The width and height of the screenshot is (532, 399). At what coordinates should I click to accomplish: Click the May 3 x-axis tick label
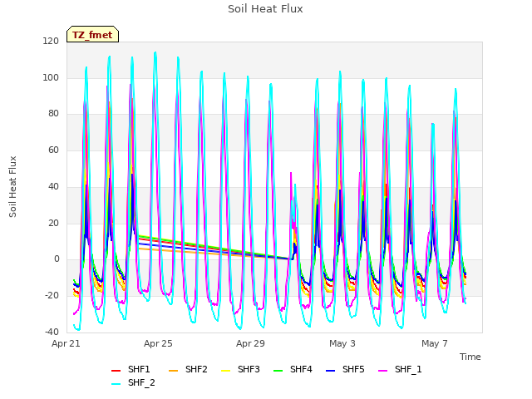pyautogui.click(x=342, y=343)
